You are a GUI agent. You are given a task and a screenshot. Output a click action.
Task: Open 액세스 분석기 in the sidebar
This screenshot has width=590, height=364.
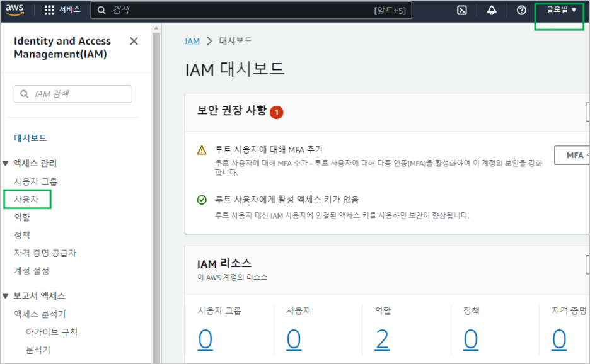40,314
